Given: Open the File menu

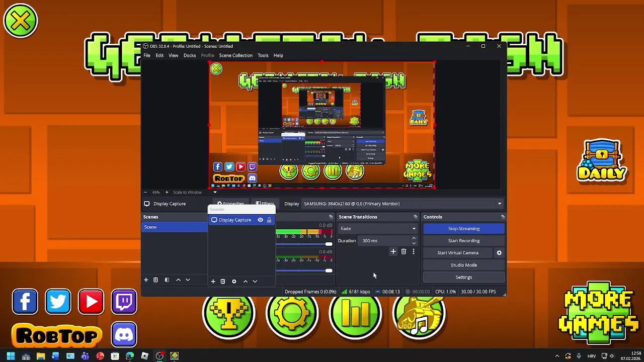Looking at the screenshot, I should click(147, 55).
